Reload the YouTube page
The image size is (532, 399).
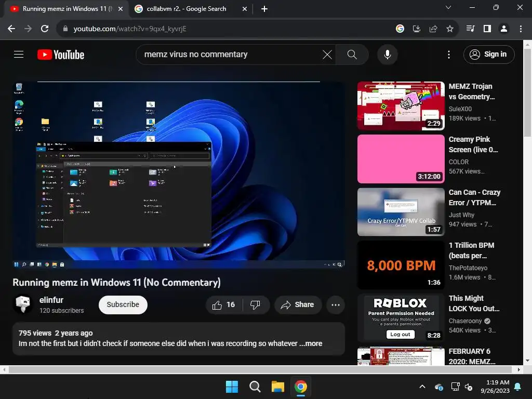click(x=45, y=29)
